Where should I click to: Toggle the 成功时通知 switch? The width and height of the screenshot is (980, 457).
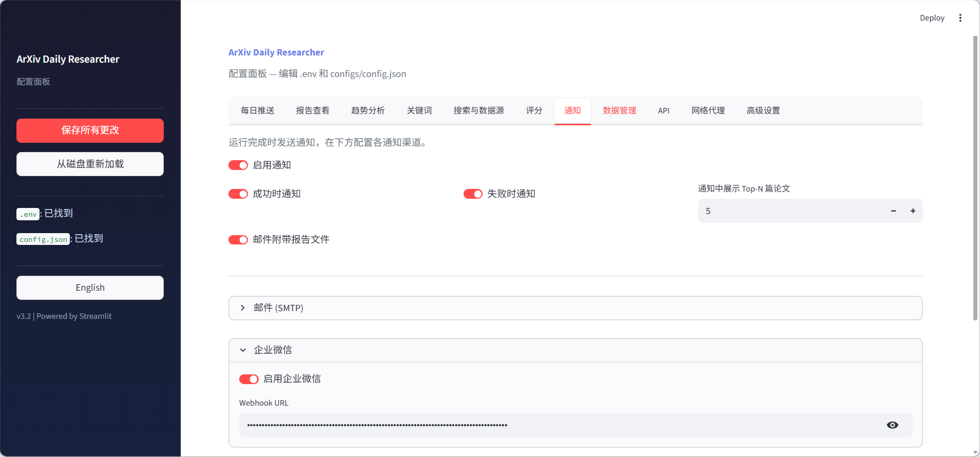(x=238, y=194)
